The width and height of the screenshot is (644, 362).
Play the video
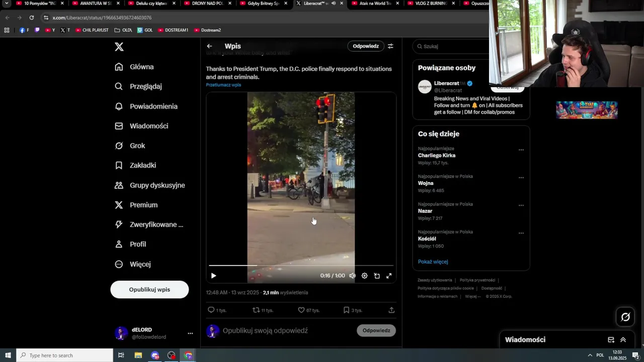point(213,276)
